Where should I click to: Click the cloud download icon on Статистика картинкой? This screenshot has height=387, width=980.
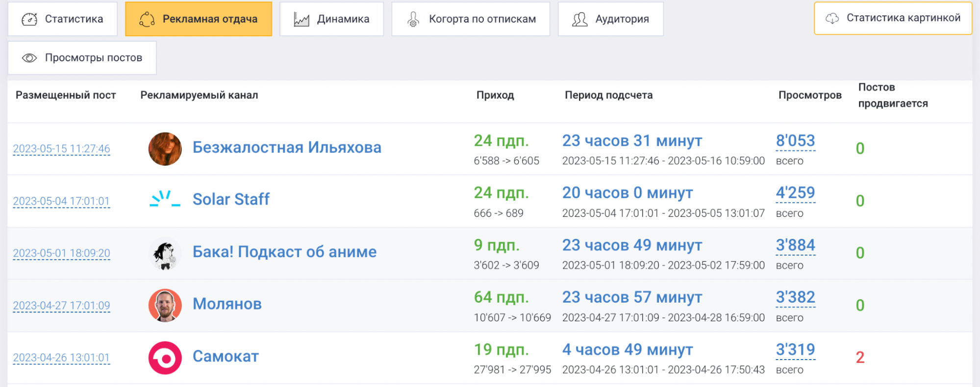[x=832, y=18]
